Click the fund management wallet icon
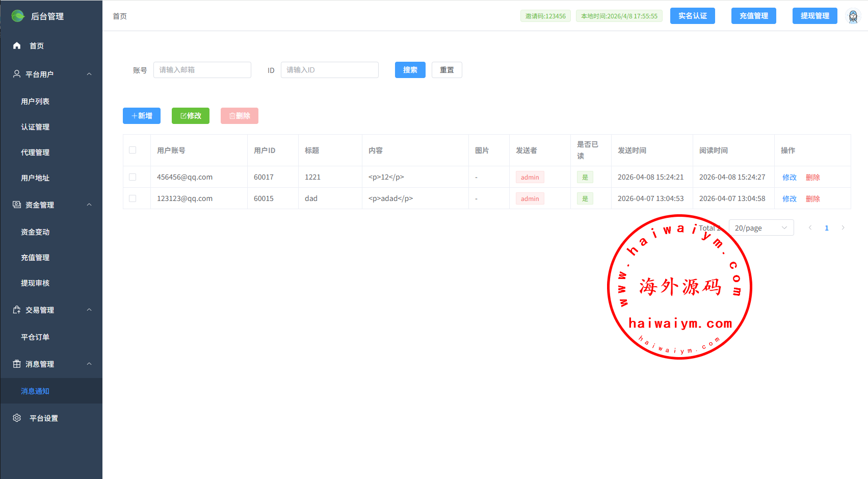 17,205
